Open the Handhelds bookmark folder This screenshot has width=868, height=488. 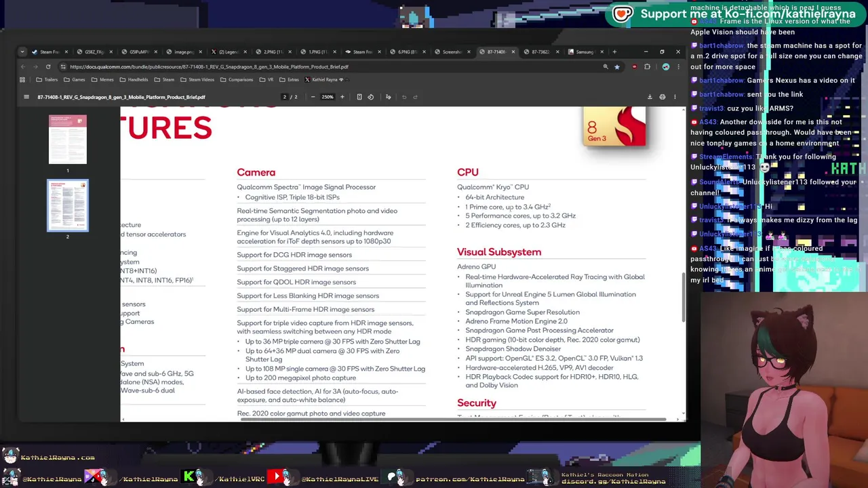134,79
